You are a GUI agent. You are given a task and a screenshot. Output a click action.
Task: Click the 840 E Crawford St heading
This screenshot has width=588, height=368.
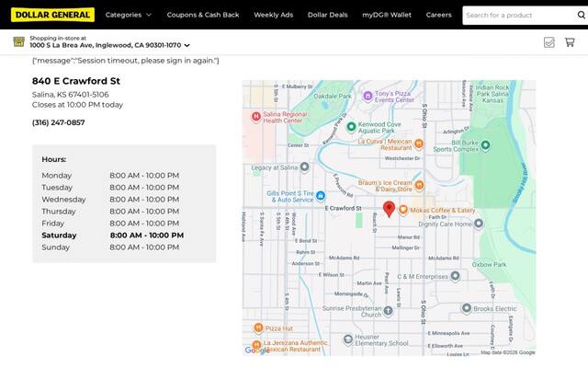(x=76, y=81)
